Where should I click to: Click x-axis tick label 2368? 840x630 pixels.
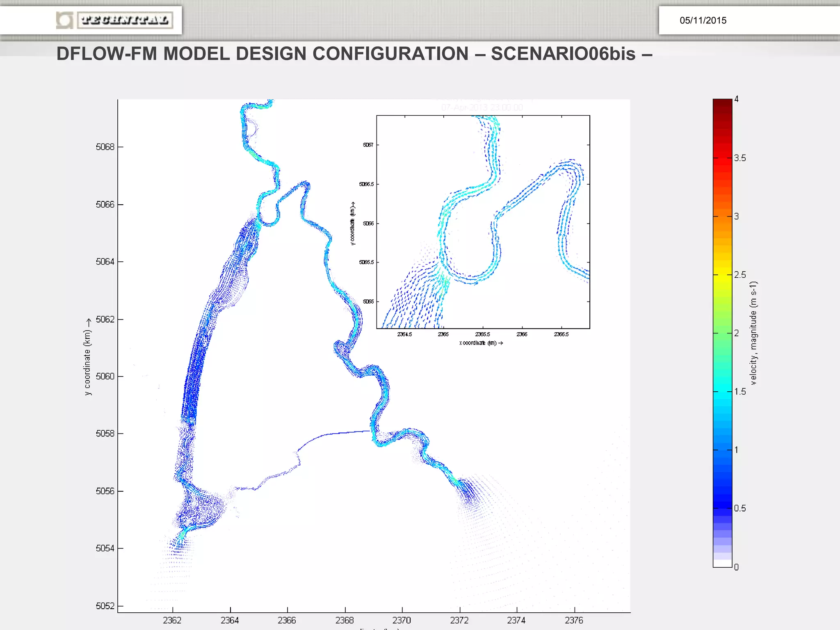click(x=345, y=620)
